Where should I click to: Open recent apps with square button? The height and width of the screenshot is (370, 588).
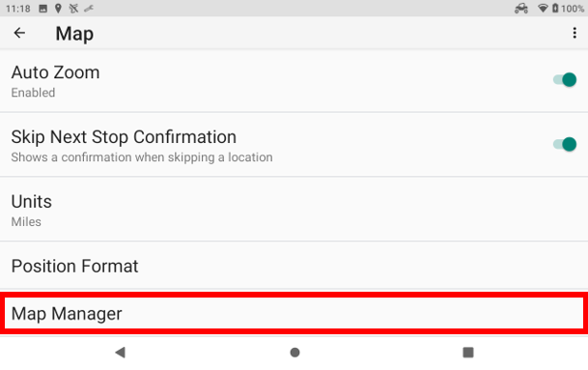click(468, 353)
